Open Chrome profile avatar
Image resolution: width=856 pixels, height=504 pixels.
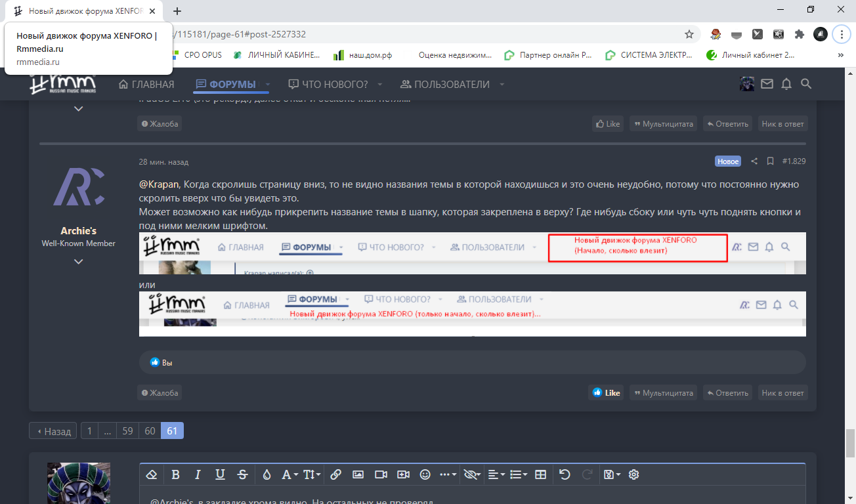click(x=821, y=34)
